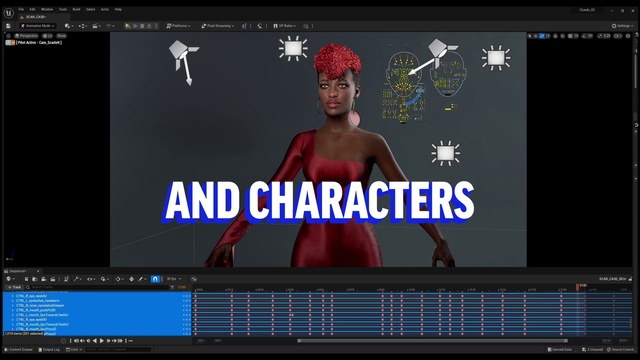
Task: Click the save level icon in toolbar
Action: click(8, 26)
